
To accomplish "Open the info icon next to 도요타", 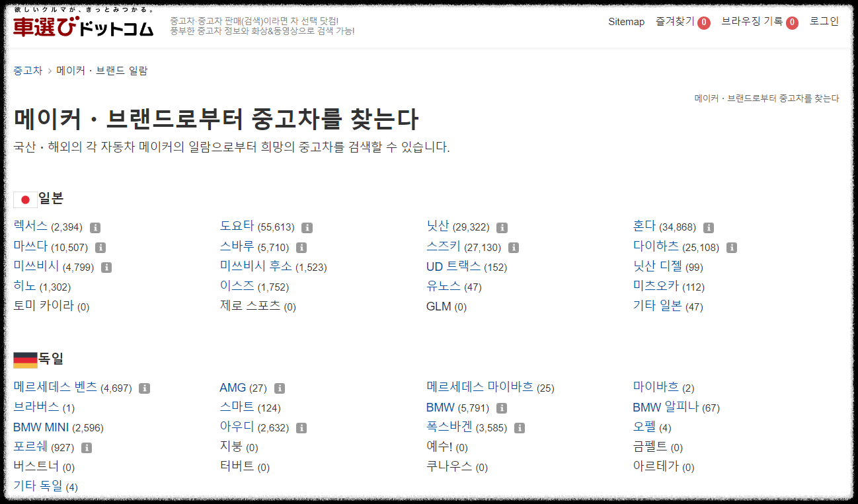I will [306, 227].
